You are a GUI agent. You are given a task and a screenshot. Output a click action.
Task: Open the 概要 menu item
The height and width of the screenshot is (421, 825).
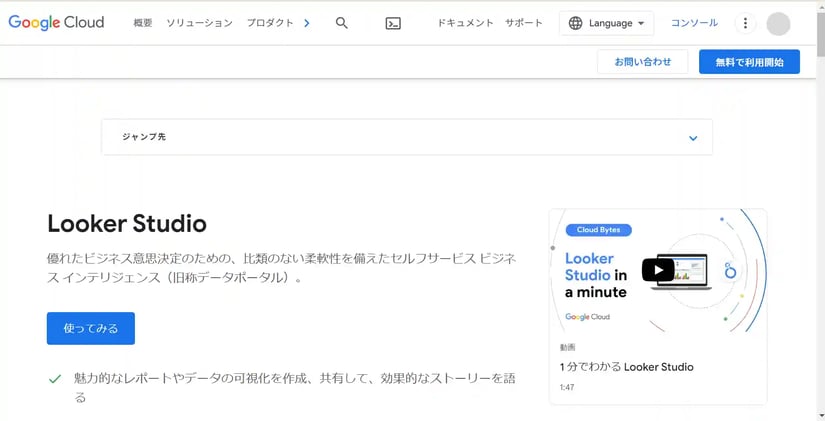tap(143, 23)
